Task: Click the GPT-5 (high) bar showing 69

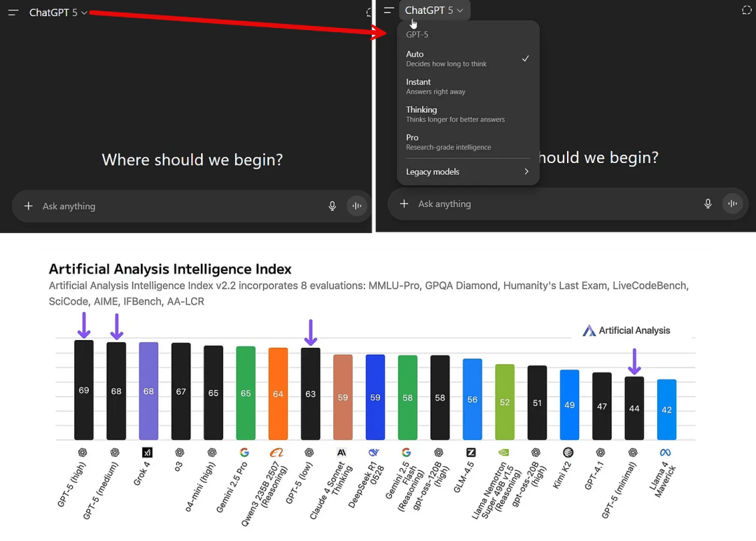Action: (x=84, y=390)
